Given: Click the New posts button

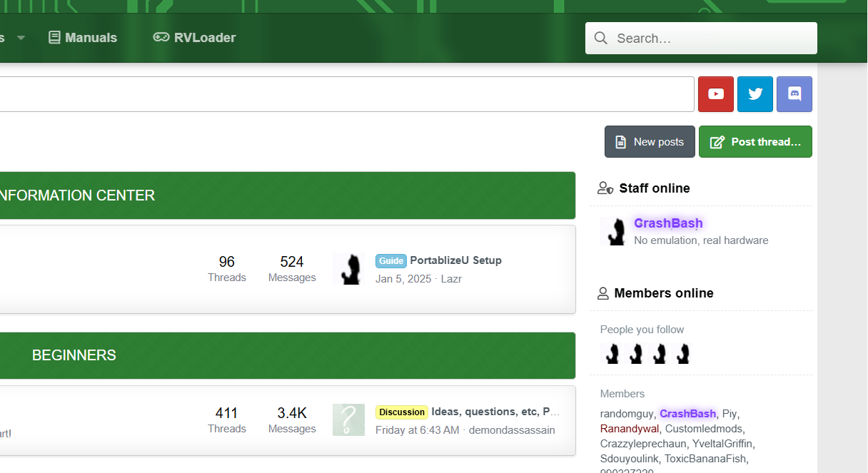Looking at the screenshot, I should [x=650, y=142].
